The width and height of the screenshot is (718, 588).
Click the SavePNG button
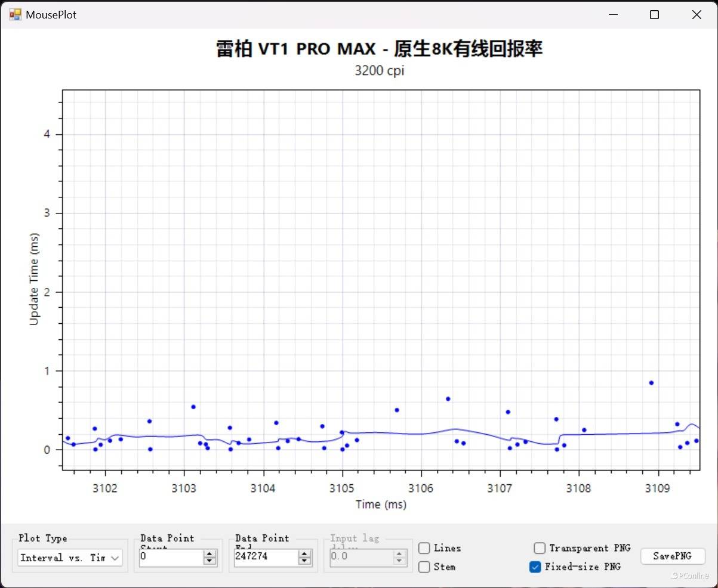pos(673,556)
